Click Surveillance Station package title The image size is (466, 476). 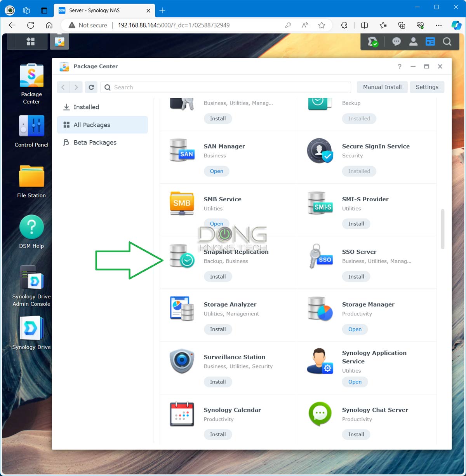pyautogui.click(x=235, y=357)
